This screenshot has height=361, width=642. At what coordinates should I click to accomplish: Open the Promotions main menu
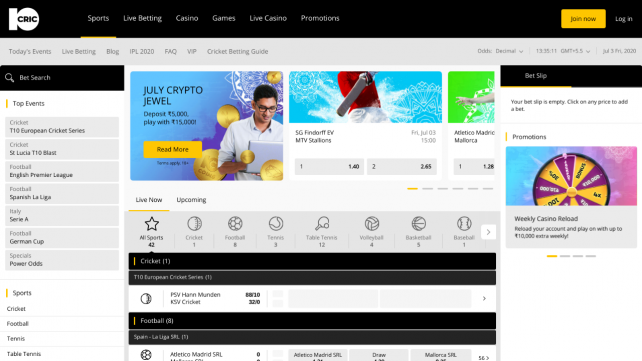click(x=320, y=18)
